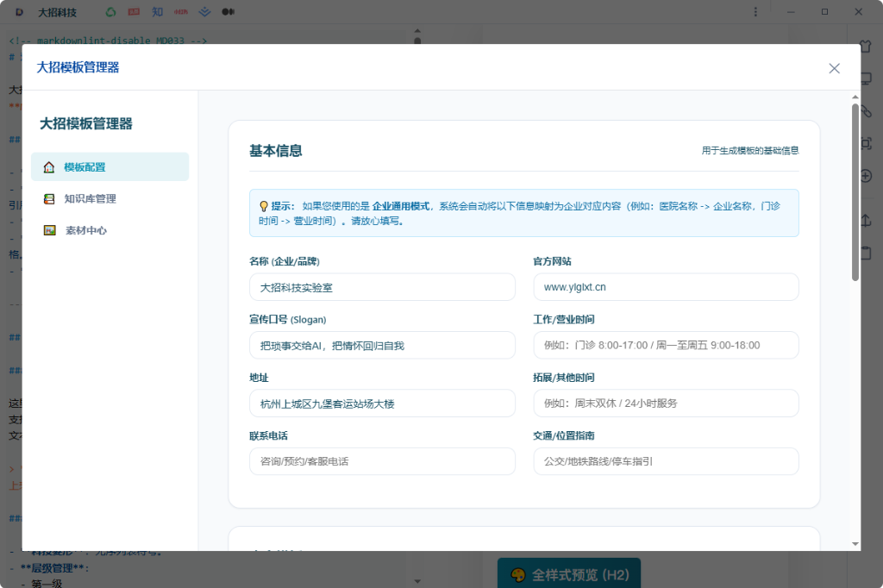The width and height of the screenshot is (883, 588).
Task: Open the Zhihu platform icon in toolbar
Action: tap(158, 11)
